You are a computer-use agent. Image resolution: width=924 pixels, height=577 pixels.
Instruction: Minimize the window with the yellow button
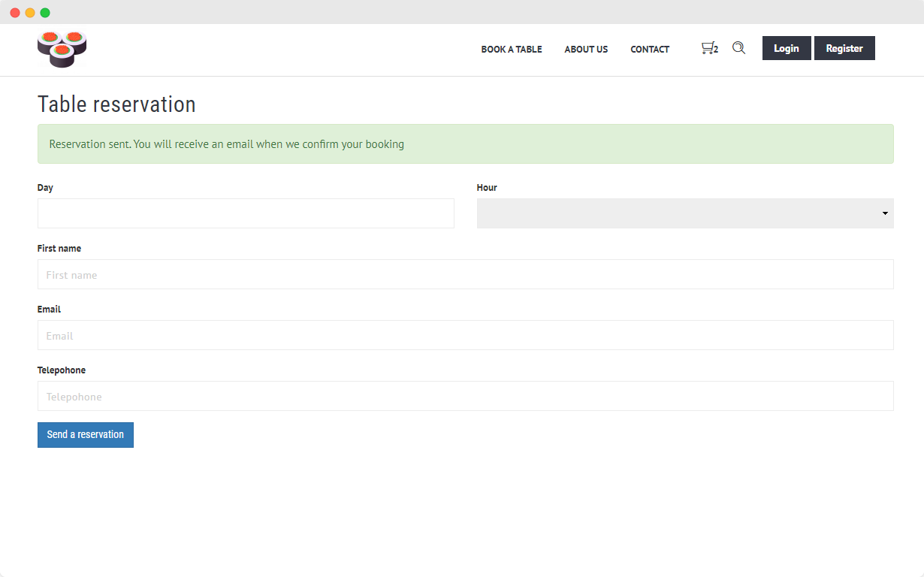click(30, 13)
